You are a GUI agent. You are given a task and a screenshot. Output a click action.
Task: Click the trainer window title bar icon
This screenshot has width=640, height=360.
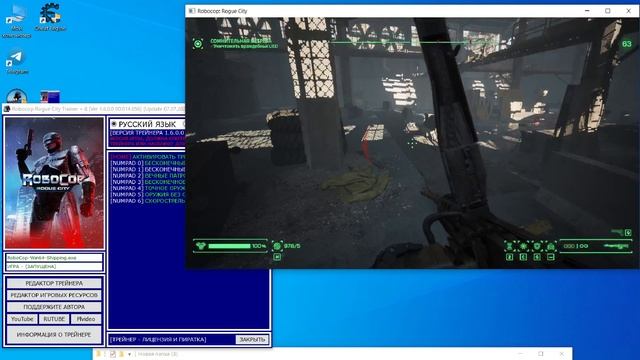click(x=7, y=109)
